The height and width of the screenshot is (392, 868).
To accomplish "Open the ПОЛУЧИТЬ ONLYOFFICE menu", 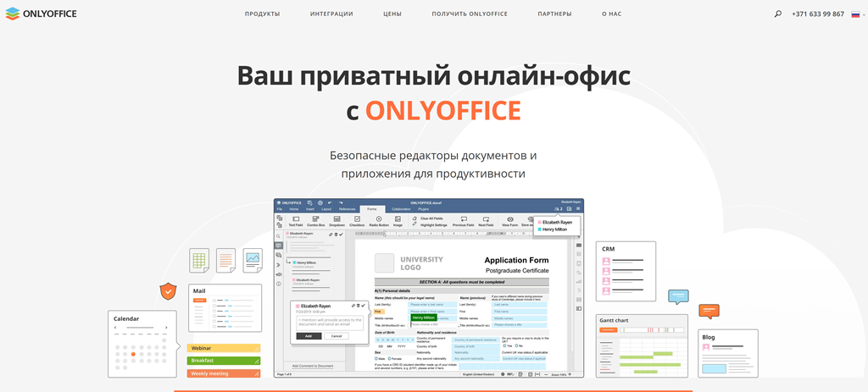I will [x=470, y=14].
